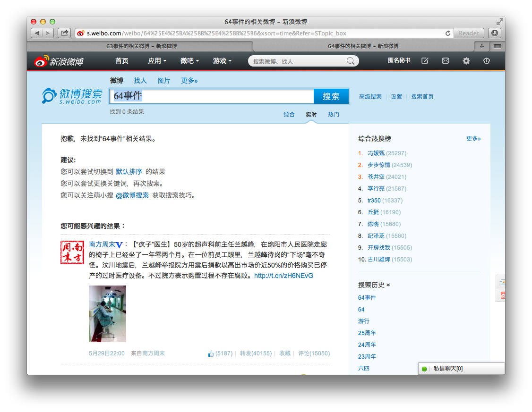532x412 pixels.
Task: Click 25周年 in search history
Action: [x=367, y=333]
